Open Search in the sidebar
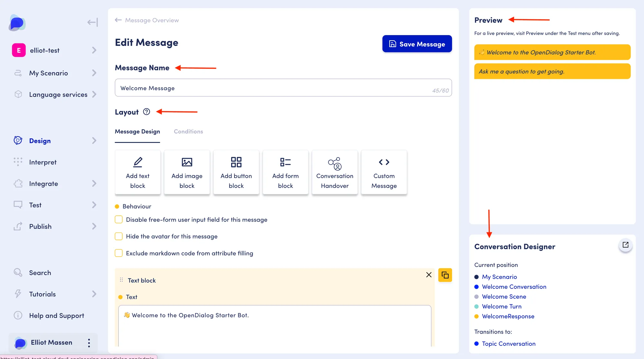Image resolution: width=644 pixels, height=359 pixels. (x=40, y=273)
